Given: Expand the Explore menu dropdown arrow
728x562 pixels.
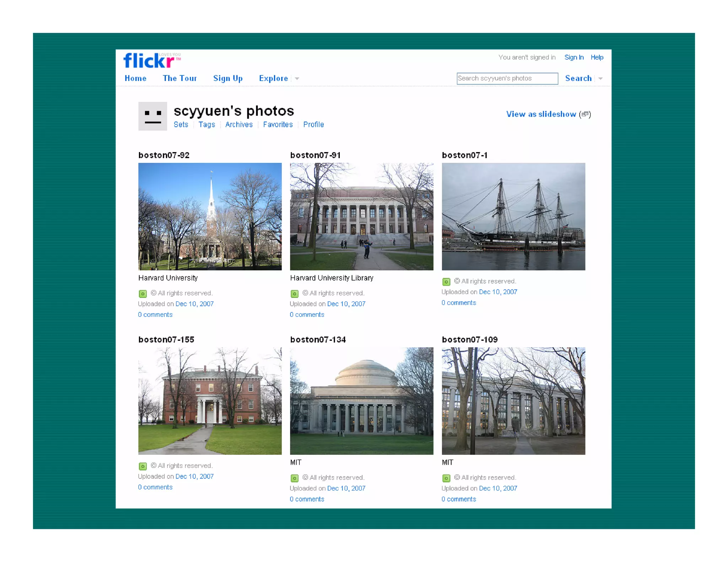Looking at the screenshot, I should pyautogui.click(x=297, y=79).
